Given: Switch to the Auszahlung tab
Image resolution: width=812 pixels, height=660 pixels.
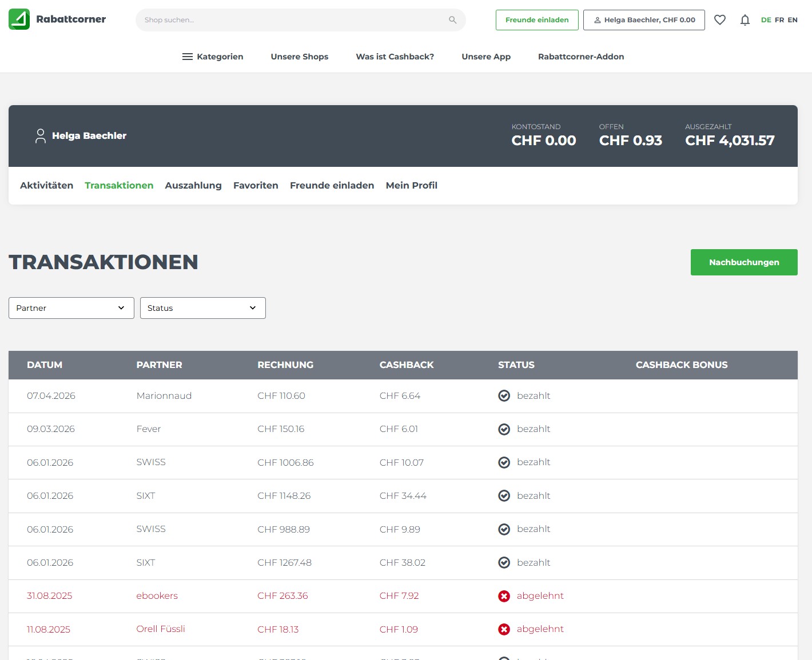Looking at the screenshot, I should 193,186.
